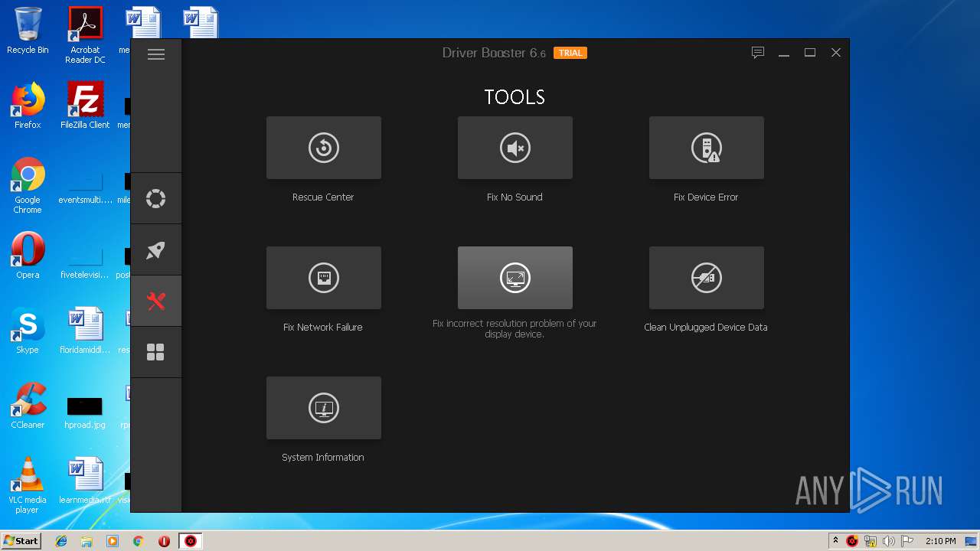Close the Driver Booster window
980x551 pixels.
tap(836, 53)
